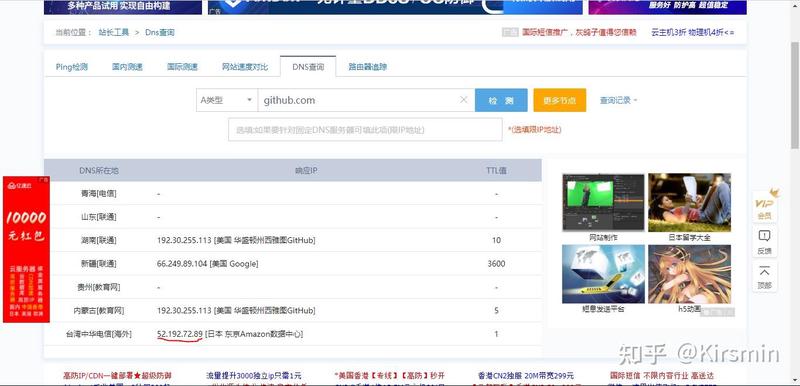Open the 反馈 feedback icon
800x386 pixels.
coord(764,241)
